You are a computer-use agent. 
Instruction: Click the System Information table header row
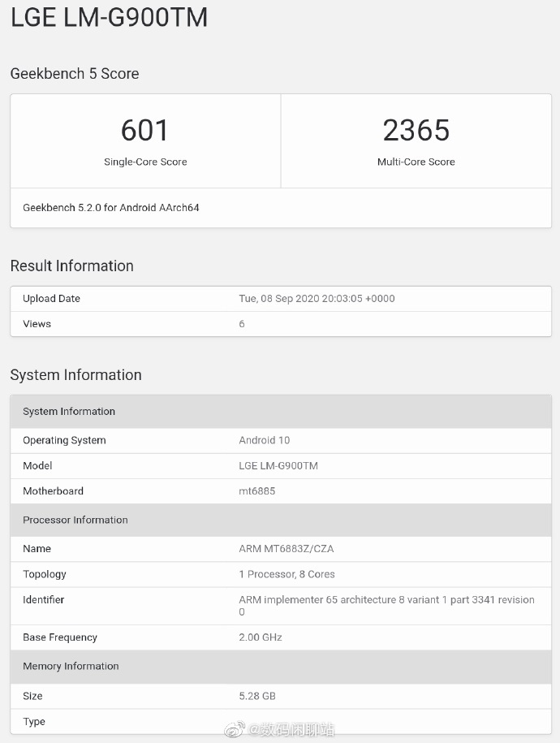280,412
